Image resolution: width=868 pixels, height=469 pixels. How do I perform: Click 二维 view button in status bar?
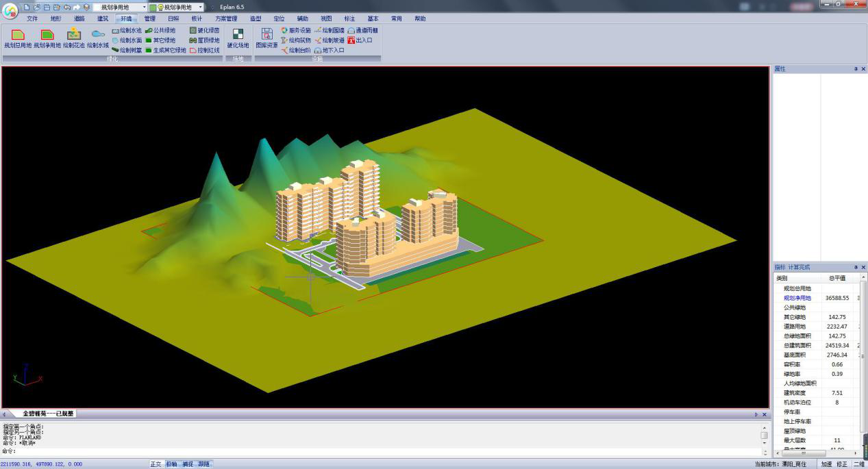point(858,464)
